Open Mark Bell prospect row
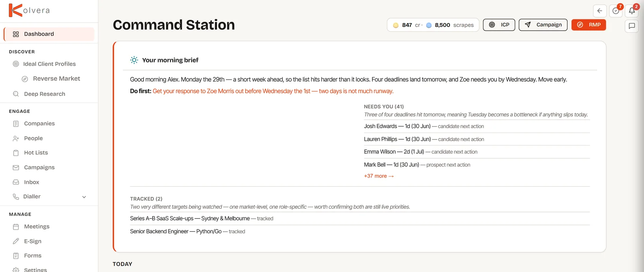Viewport: 644px width, 272px height. pos(477,165)
